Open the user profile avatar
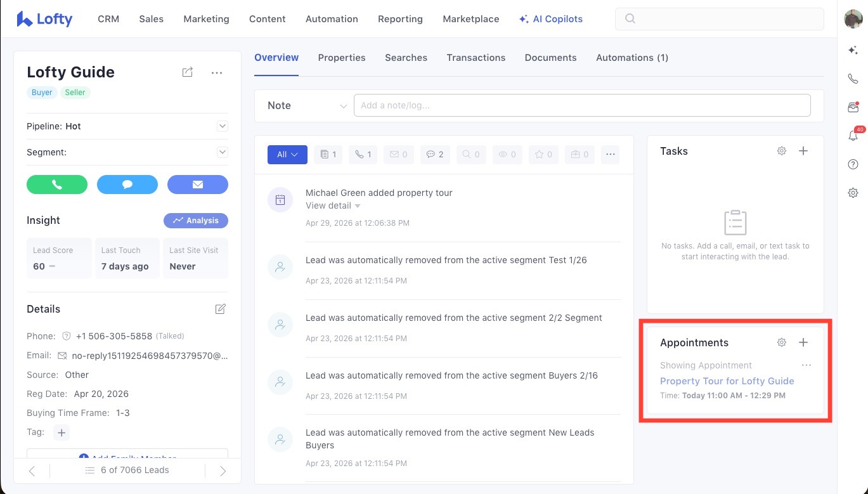Screen dimensions: 868x494 coord(853,19)
